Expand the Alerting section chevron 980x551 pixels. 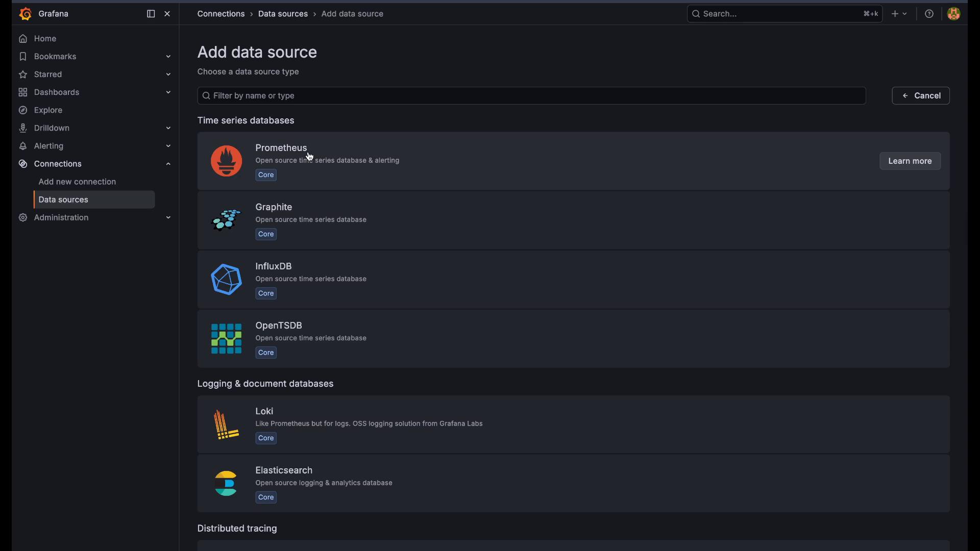click(168, 146)
